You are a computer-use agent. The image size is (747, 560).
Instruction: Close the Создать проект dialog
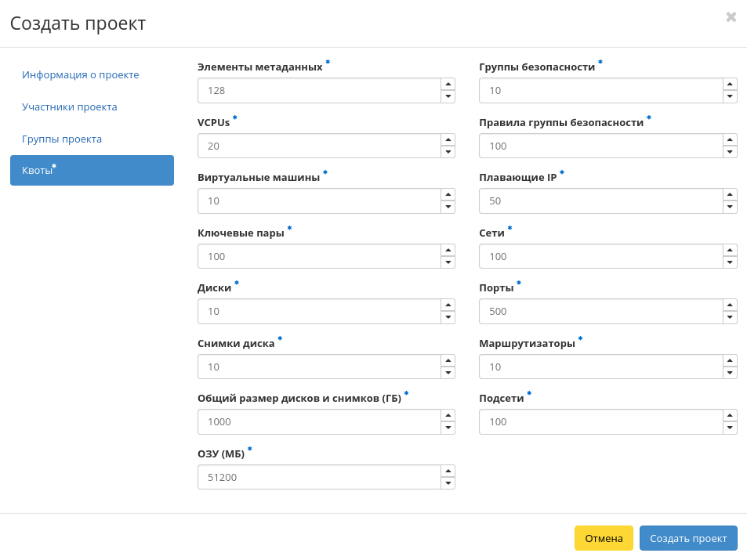pyautogui.click(x=731, y=17)
